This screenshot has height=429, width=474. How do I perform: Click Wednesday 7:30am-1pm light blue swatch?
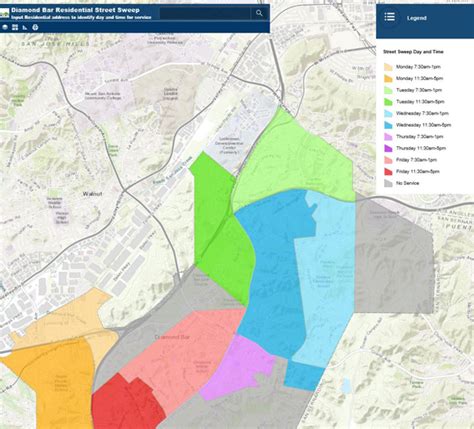pyautogui.click(x=388, y=114)
